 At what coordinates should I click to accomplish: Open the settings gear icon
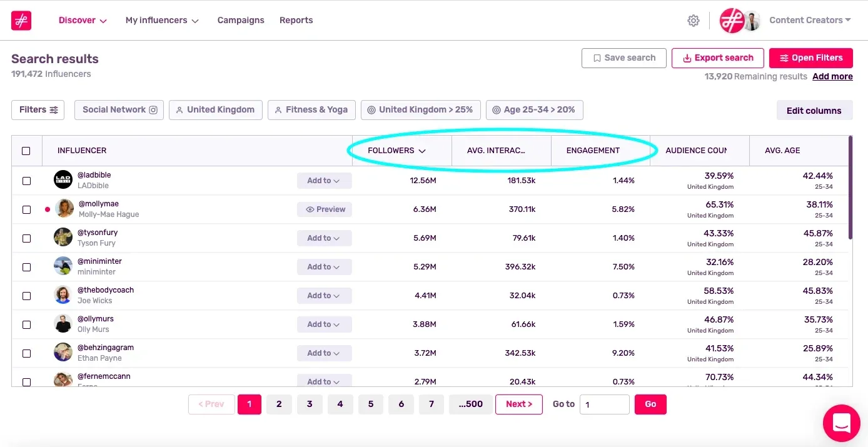tap(694, 21)
